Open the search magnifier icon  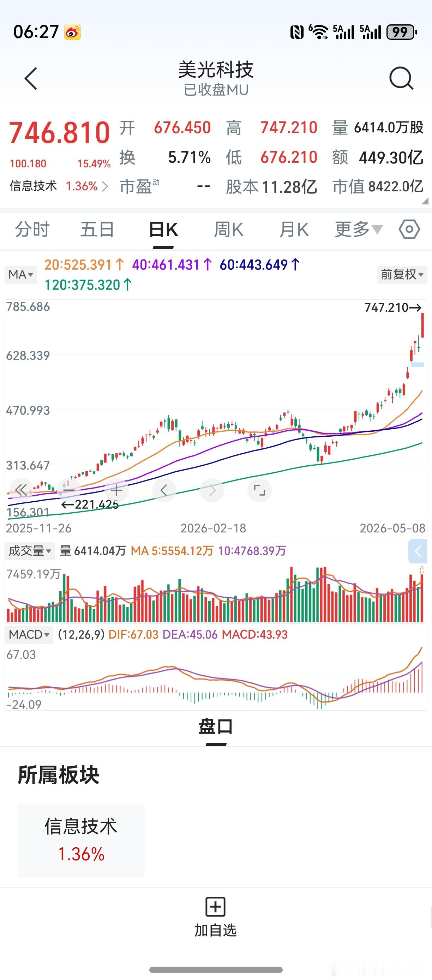[402, 78]
